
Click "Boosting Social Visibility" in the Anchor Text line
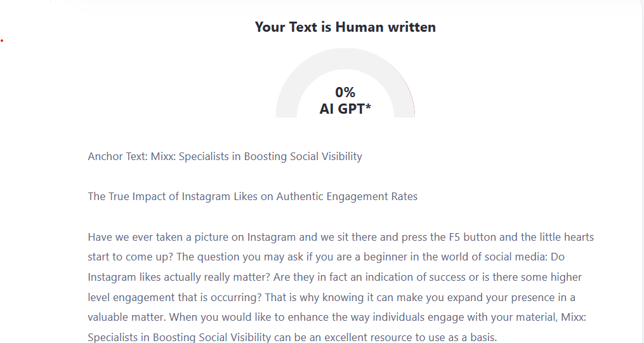point(303,156)
